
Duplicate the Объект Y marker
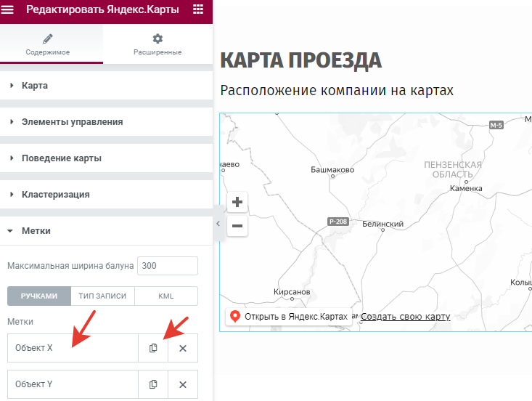click(153, 384)
